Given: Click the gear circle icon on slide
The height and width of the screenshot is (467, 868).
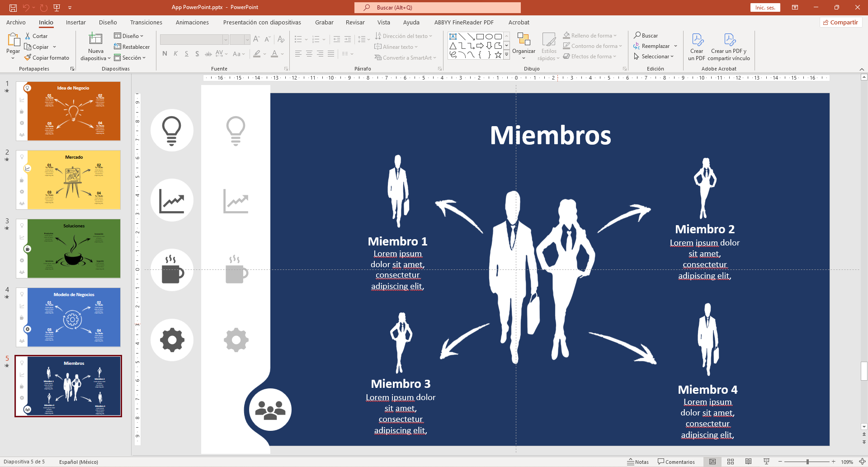Looking at the screenshot, I should (x=172, y=340).
